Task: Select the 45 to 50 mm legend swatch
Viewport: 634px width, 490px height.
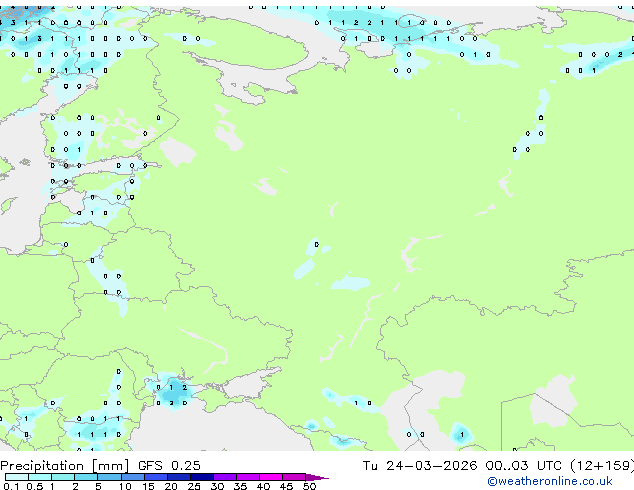Action: click(x=294, y=477)
